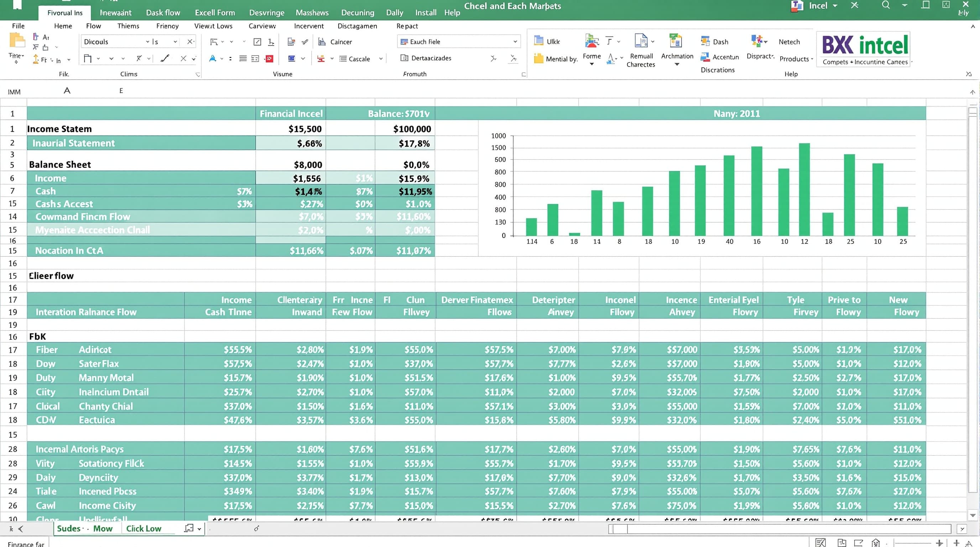Open the Dicouls font name dropdown
This screenshot has width=980, height=547.
pos(148,41)
